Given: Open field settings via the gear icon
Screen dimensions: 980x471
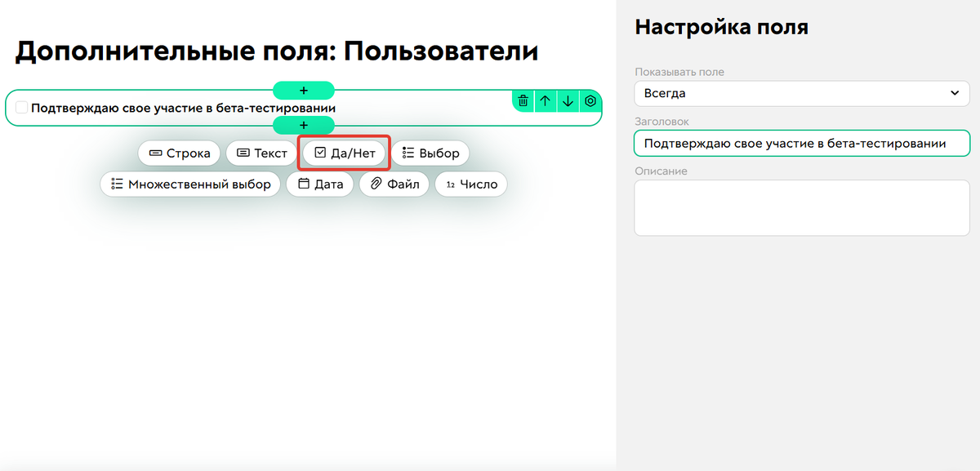Looking at the screenshot, I should 590,101.
